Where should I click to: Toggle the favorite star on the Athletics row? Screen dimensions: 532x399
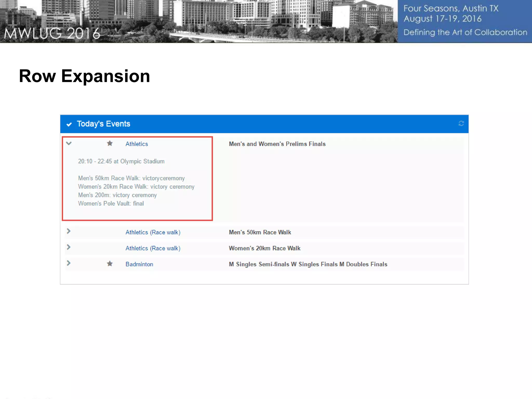[110, 143]
